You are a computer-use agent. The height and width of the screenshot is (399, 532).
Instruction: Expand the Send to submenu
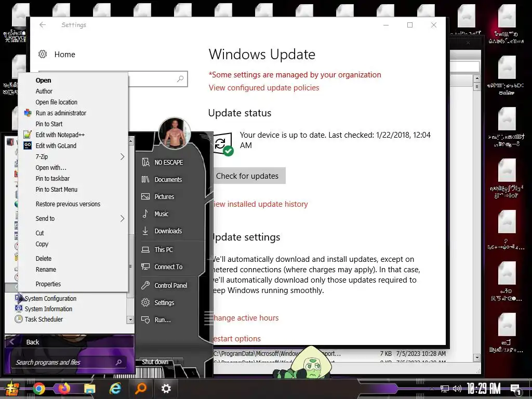point(73,219)
